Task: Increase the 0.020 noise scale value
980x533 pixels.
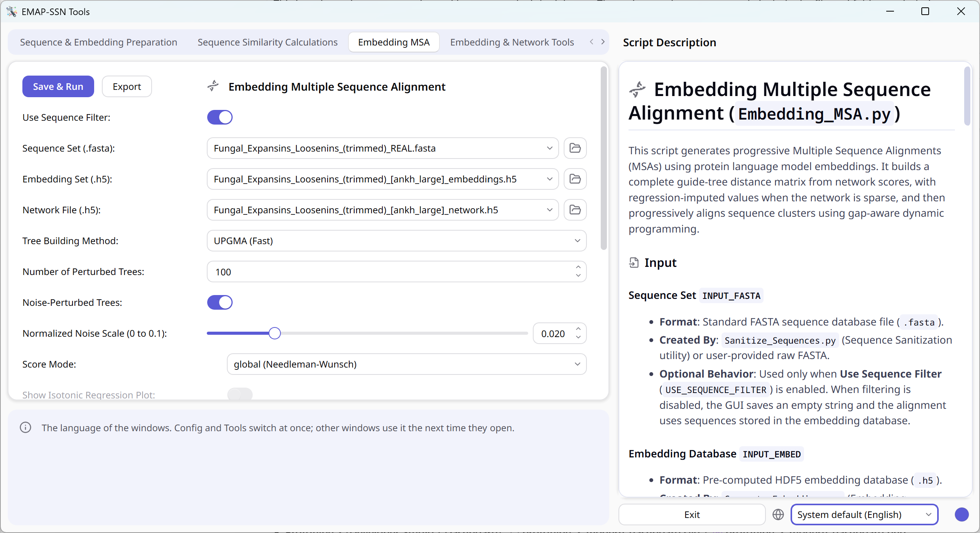Action: [578, 329]
